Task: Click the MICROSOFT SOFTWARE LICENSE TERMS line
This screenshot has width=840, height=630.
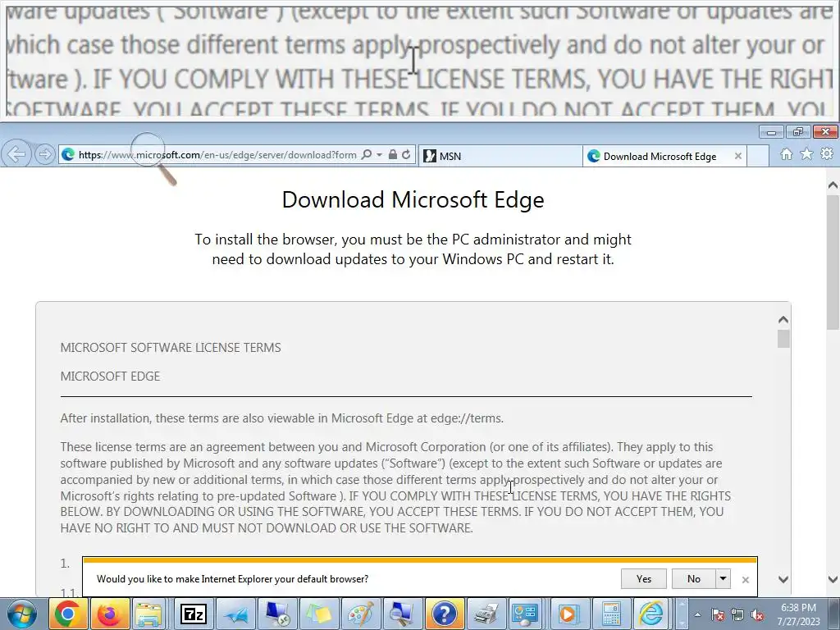Action: [171, 348]
